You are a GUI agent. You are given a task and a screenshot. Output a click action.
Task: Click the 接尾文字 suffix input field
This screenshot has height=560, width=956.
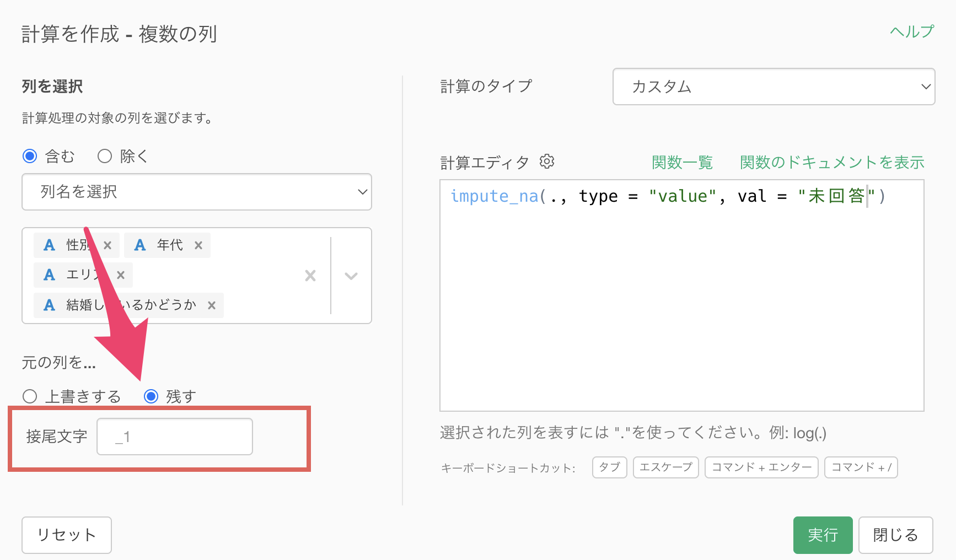tap(175, 437)
